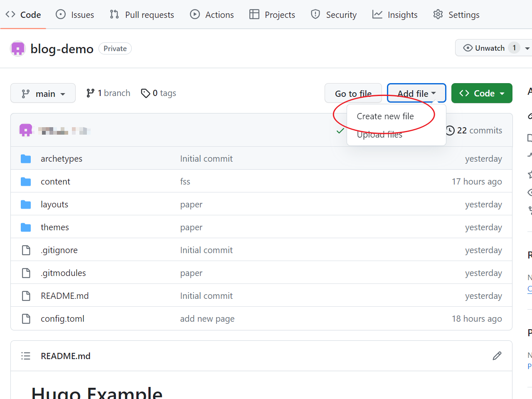Image resolution: width=532 pixels, height=399 pixels.
Task: Click the themes folder icon
Action: 26,227
